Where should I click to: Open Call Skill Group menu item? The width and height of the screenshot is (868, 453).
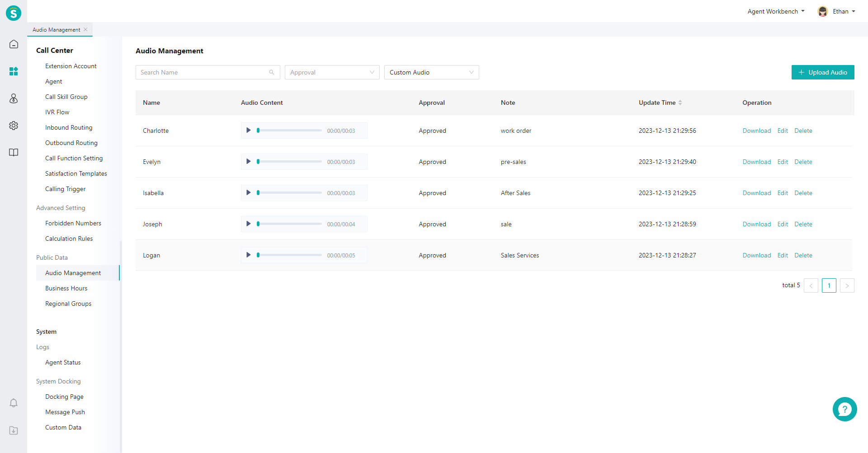click(66, 97)
